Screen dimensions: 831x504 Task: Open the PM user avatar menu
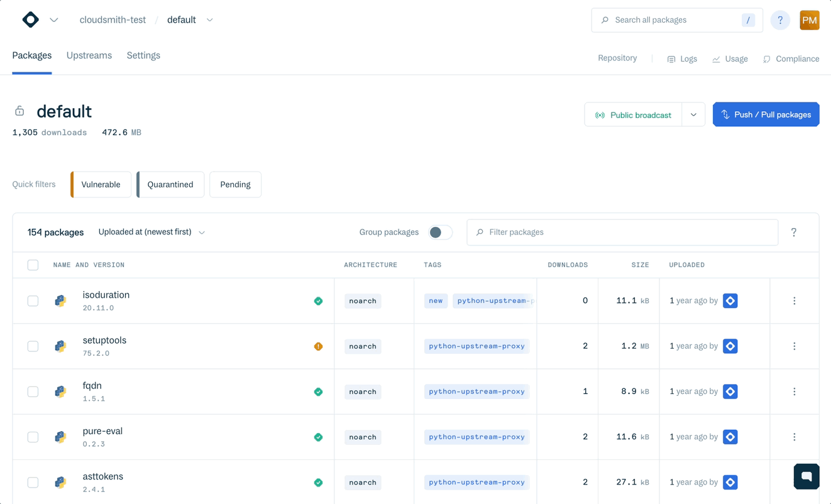pyautogui.click(x=810, y=20)
